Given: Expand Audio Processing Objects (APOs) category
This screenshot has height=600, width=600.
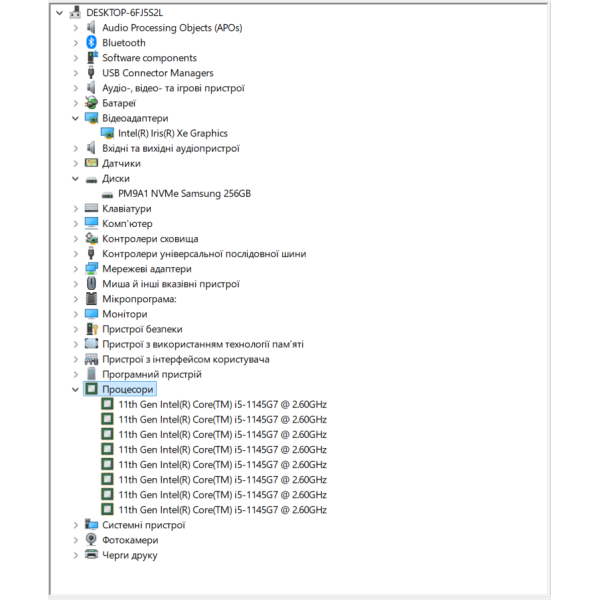Looking at the screenshot, I should coord(76,28).
